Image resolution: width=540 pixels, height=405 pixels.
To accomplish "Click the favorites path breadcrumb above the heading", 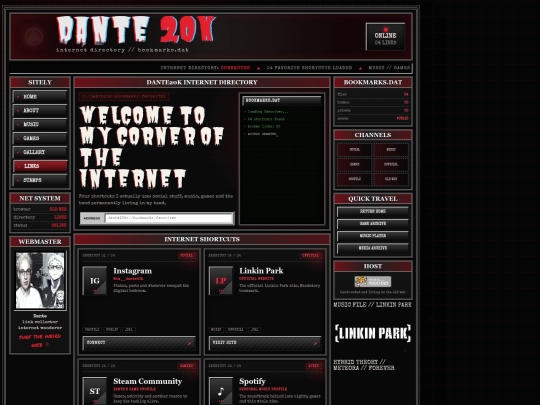I will (124, 97).
